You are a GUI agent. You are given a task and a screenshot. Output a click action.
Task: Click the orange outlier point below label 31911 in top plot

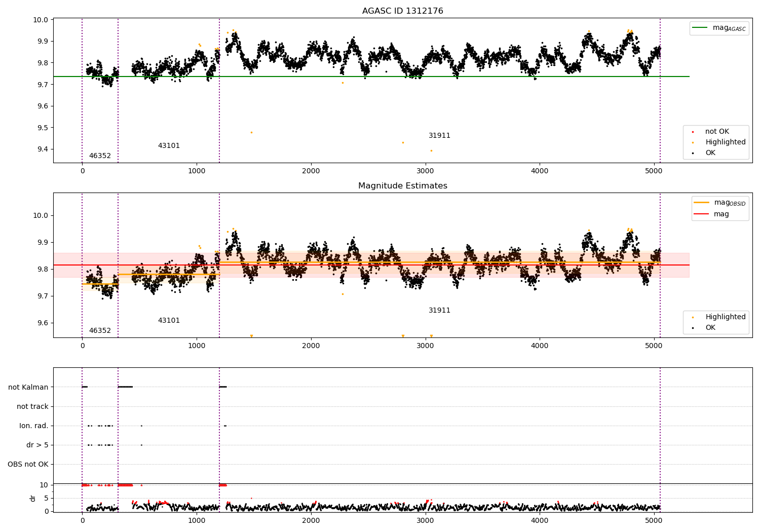431,151
